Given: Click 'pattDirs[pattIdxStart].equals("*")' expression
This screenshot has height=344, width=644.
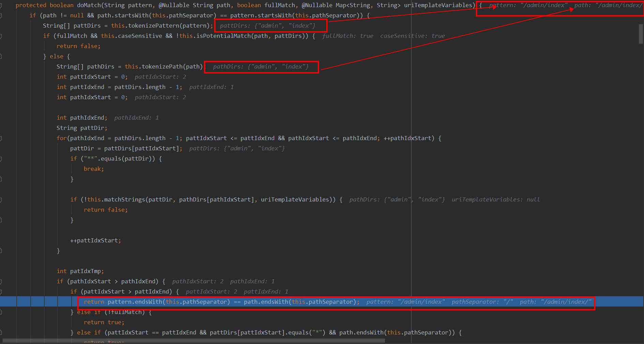Looking at the screenshot, I should point(267,333).
